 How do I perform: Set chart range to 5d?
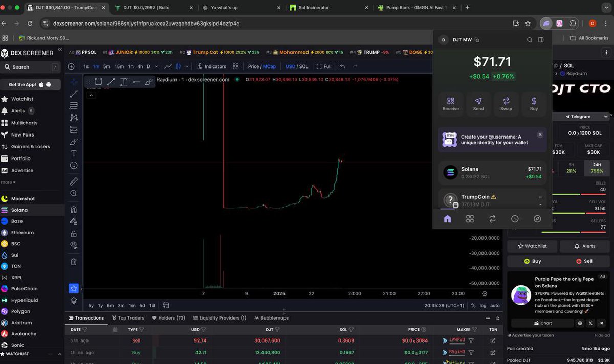pyautogui.click(x=142, y=306)
